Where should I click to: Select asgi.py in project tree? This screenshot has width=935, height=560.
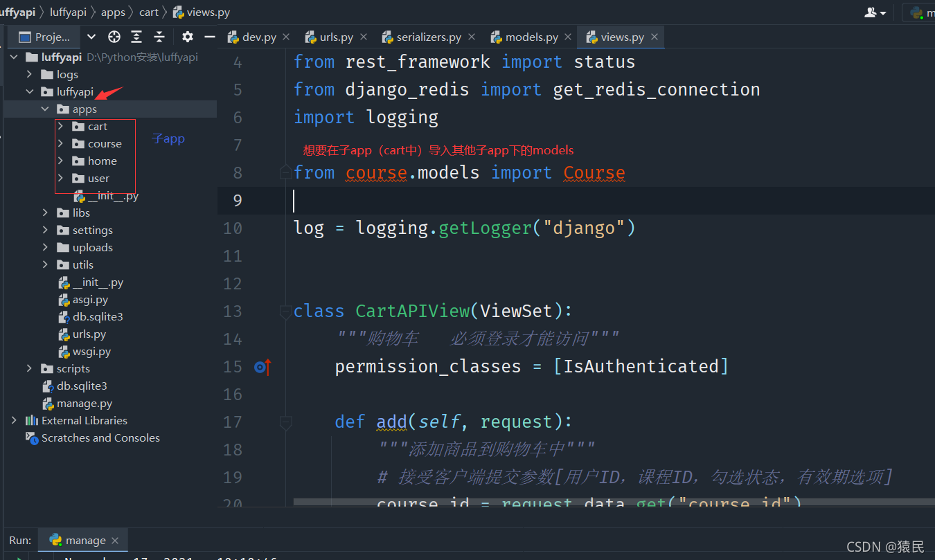pyautogui.click(x=90, y=300)
